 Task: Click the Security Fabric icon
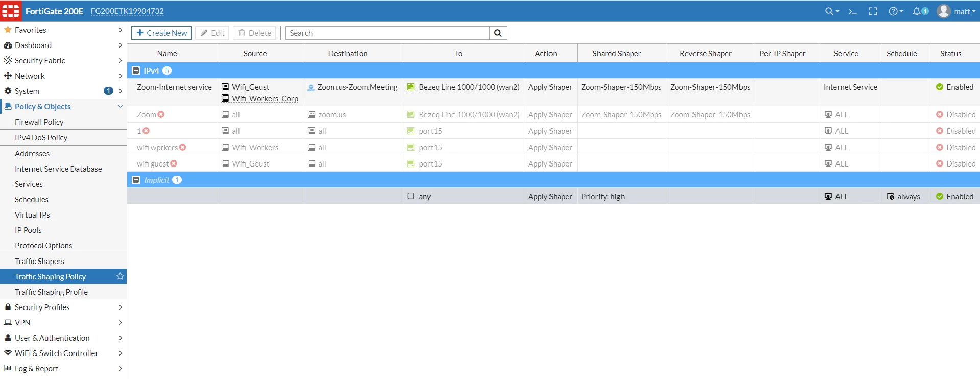coord(8,60)
